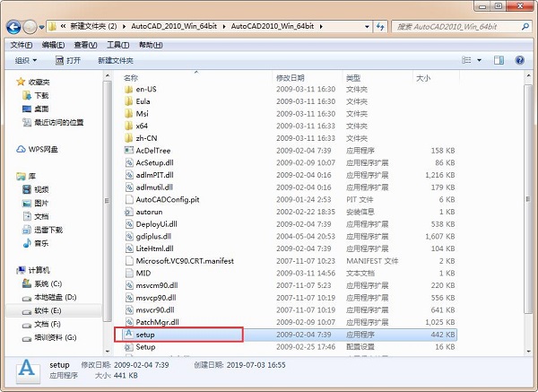Select the Microsoft.VC90.CRT.manifest file icon
The width and height of the screenshot is (538, 392).
pos(128,261)
